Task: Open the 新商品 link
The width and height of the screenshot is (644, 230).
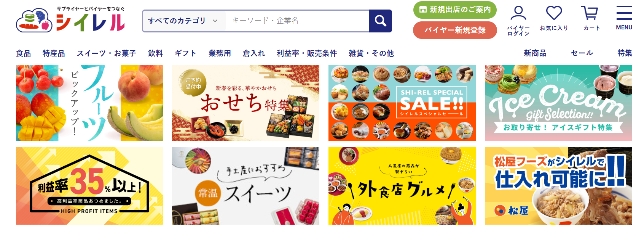Action: click(x=535, y=53)
